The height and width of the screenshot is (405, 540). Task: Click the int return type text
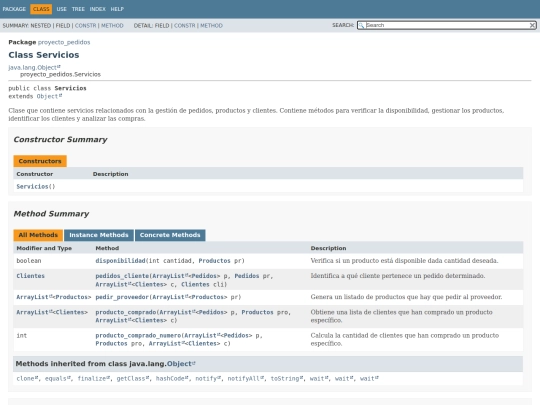pyautogui.click(x=22, y=335)
